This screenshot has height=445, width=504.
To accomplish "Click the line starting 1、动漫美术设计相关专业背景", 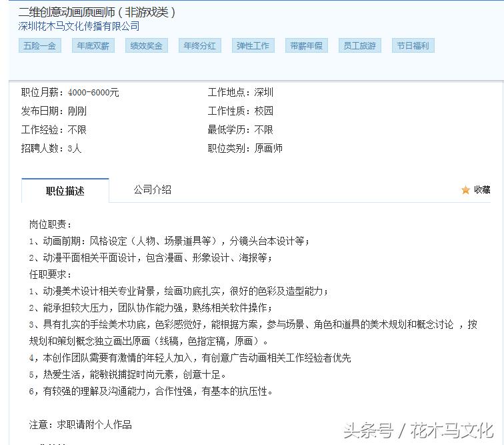I will click(179, 291).
